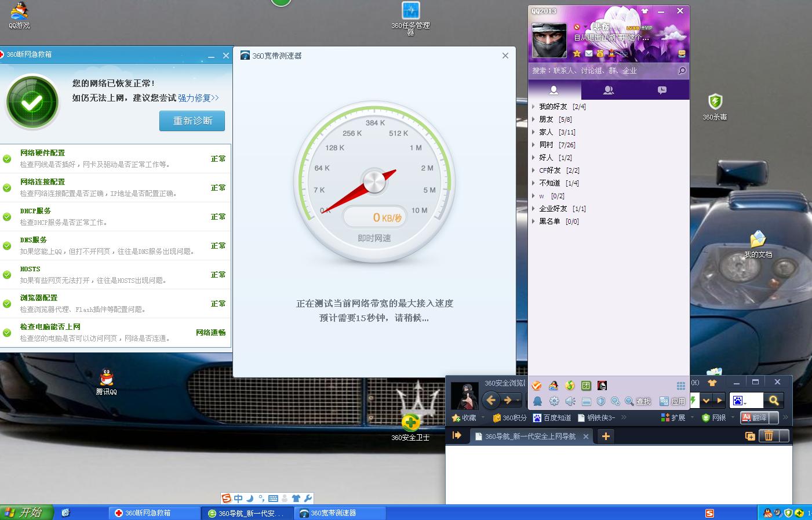Open closed-tabs trash icon in browser
The height and width of the screenshot is (520, 812).
click(x=769, y=436)
